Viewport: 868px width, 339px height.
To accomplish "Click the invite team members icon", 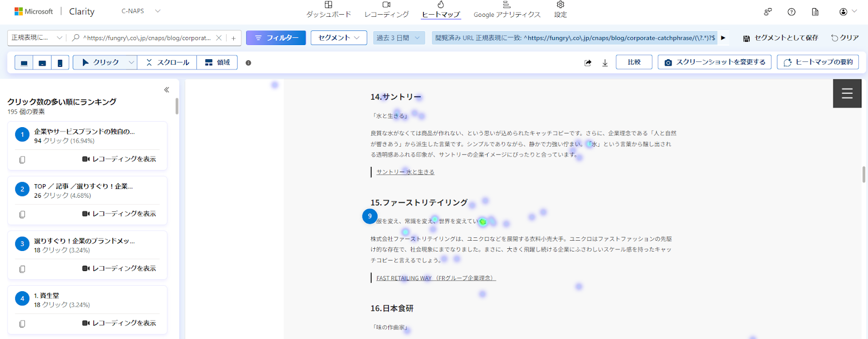I will point(768,11).
